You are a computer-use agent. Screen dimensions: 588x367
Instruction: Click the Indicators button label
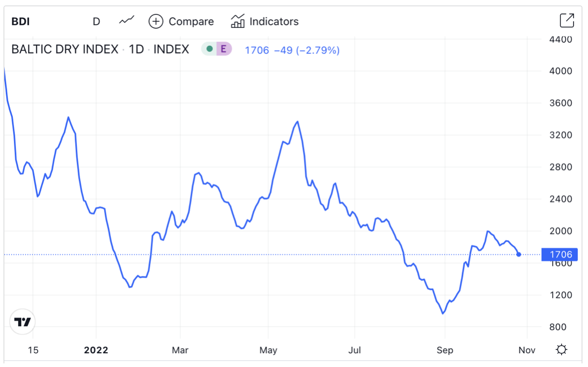click(274, 21)
